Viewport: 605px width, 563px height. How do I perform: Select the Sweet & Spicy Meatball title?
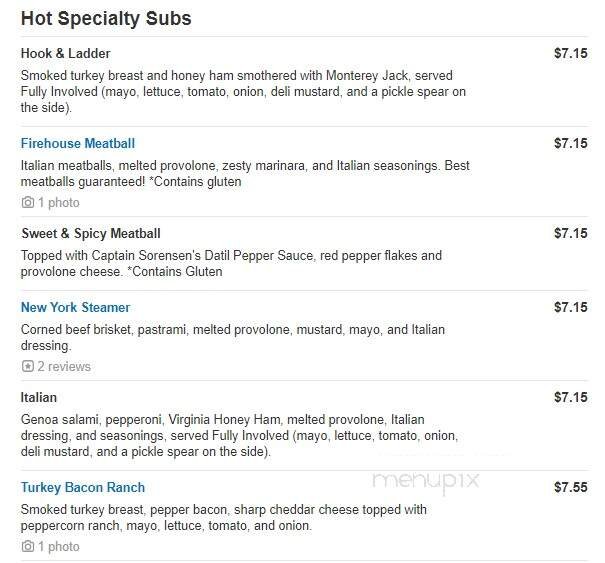(x=91, y=233)
